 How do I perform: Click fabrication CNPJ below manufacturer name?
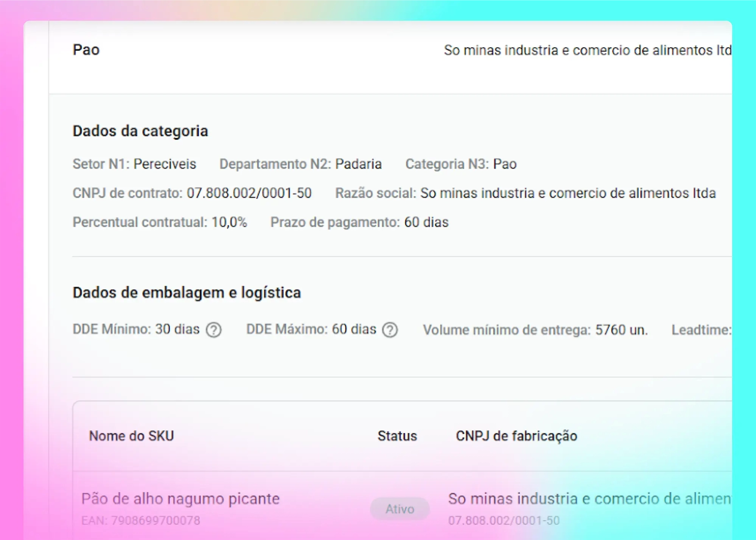pos(504,521)
